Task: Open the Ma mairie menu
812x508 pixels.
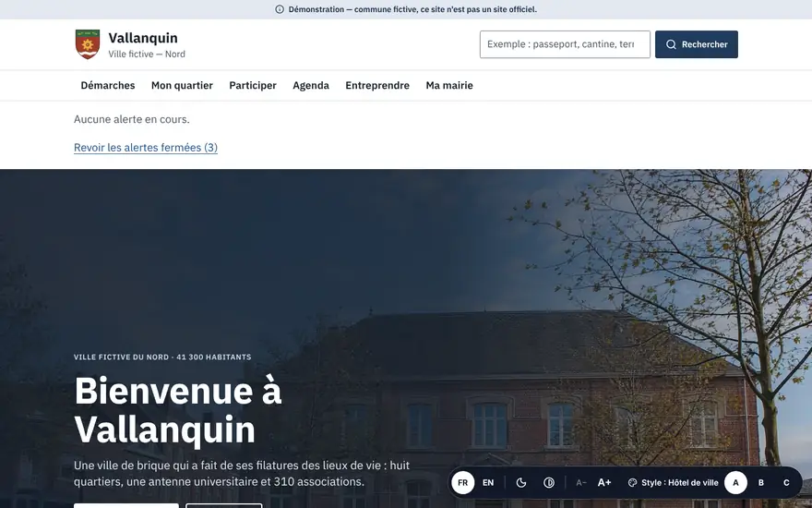Action: 449,86
